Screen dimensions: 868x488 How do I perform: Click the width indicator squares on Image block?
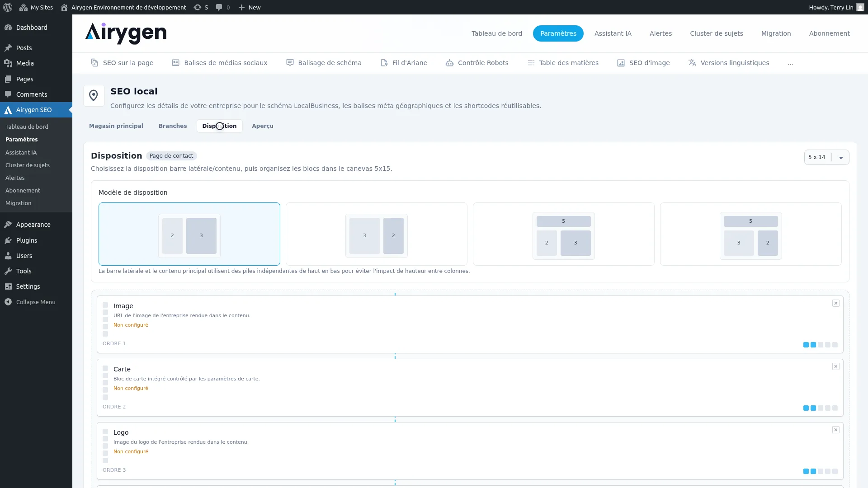point(821,345)
